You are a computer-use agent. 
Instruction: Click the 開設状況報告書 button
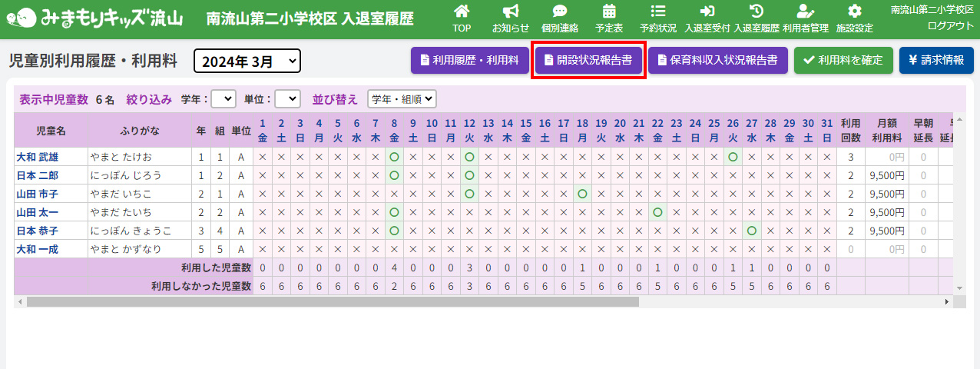[588, 60]
